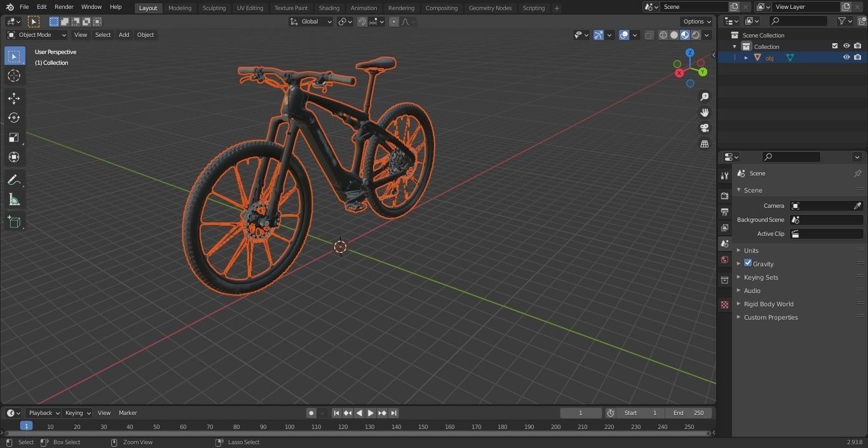Disable obj in renders camera icon

point(857,57)
